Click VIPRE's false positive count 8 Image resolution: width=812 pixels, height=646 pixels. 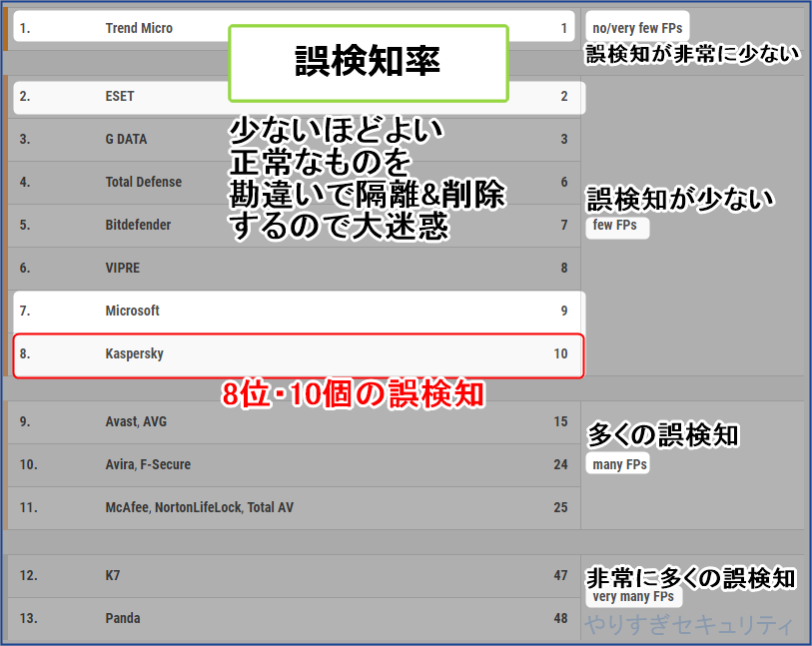(x=564, y=269)
